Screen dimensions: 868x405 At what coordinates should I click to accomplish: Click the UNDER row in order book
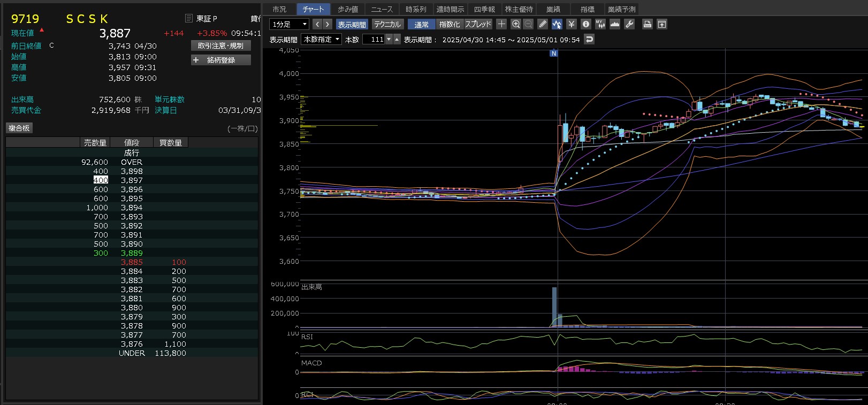pos(132,353)
